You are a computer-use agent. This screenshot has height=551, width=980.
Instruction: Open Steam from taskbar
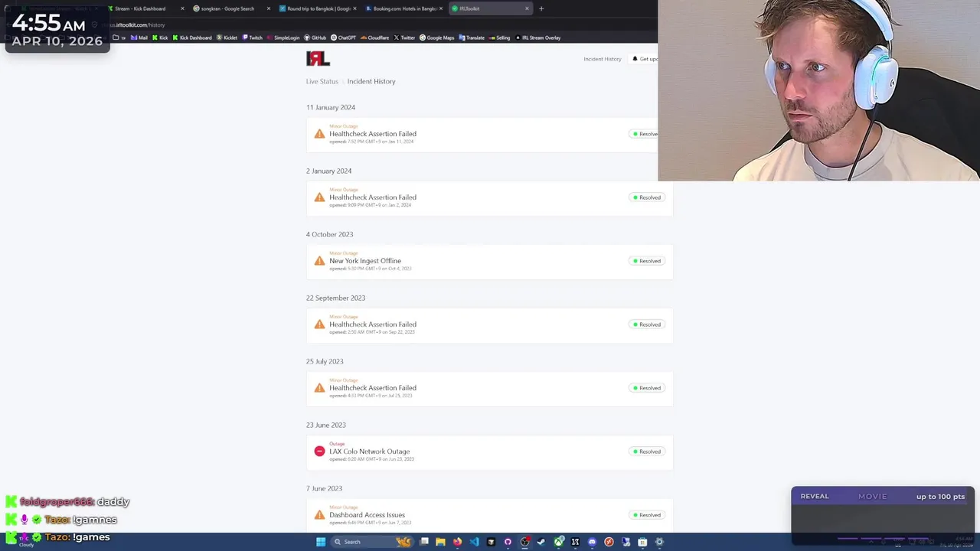(x=541, y=542)
